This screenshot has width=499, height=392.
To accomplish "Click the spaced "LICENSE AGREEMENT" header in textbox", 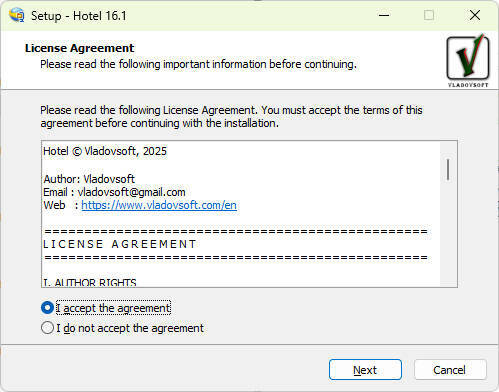I will [120, 244].
